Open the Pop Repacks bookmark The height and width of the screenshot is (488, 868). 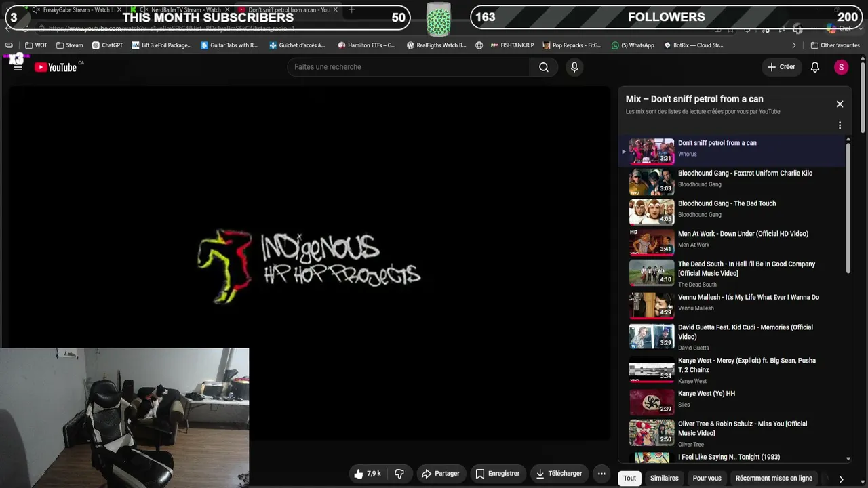point(571,45)
